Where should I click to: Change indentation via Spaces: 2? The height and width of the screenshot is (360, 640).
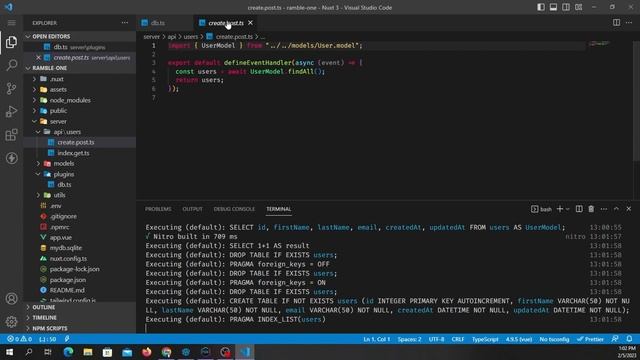point(409,339)
